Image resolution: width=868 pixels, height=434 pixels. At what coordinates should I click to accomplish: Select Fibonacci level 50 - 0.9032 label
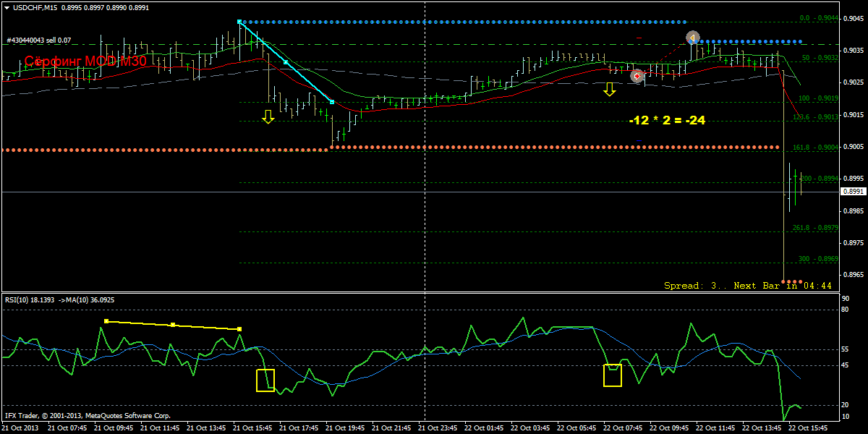click(820, 58)
